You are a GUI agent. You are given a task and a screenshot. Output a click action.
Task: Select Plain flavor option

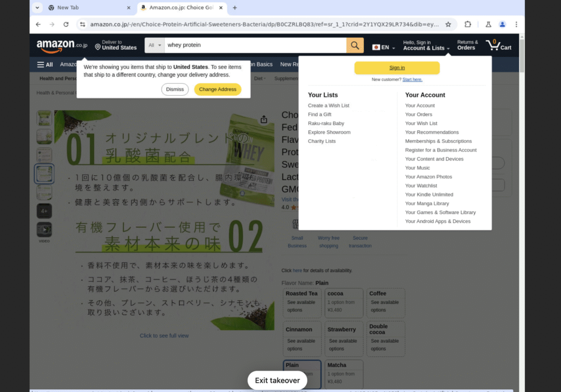tap(302, 374)
